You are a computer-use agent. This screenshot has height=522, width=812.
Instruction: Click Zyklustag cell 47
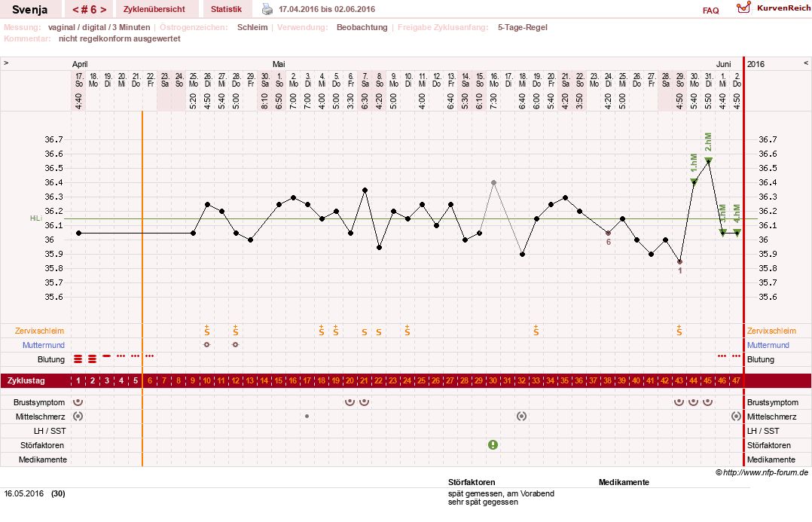737,380
